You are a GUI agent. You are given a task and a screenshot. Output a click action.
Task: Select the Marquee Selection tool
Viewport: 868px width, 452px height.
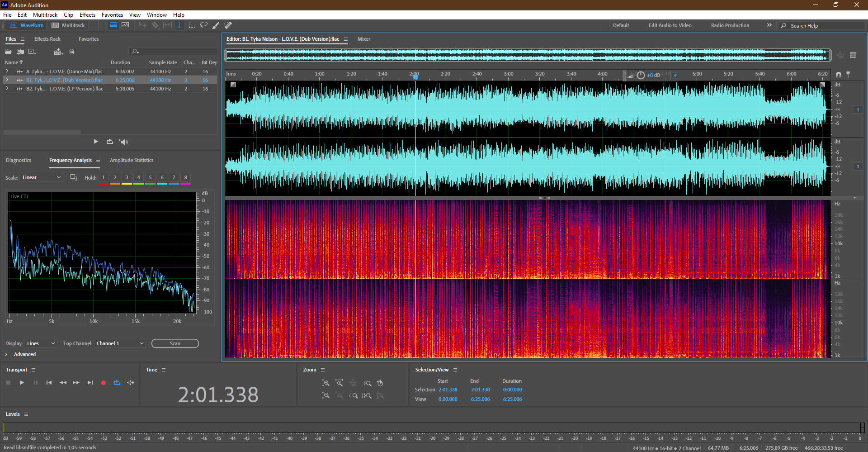192,25
